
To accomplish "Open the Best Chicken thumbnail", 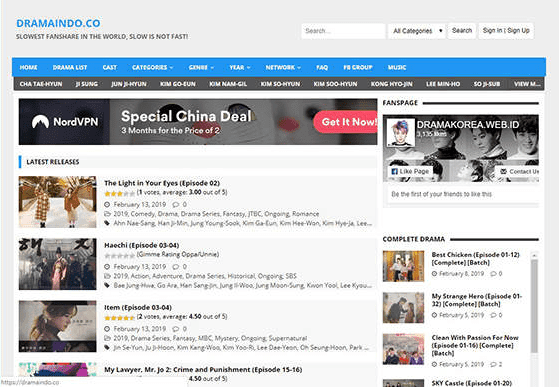I will pyautogui.click(x=404, y=266).
